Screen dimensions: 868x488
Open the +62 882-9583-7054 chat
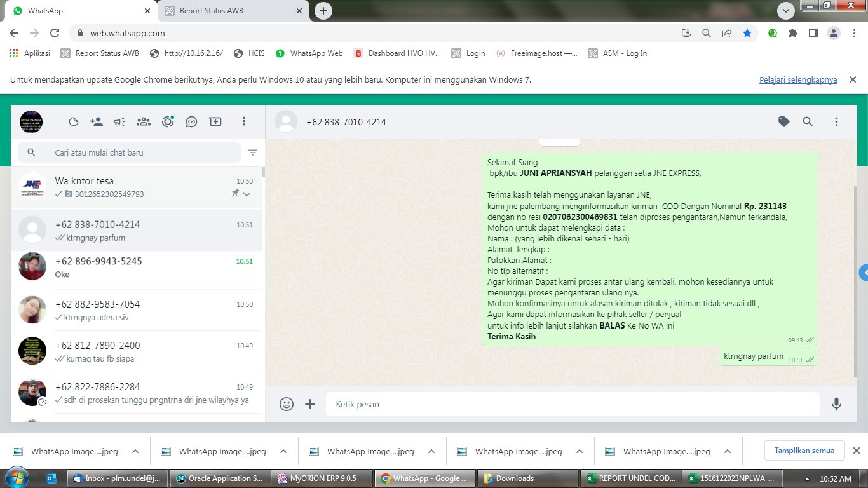tap(137, 310)
